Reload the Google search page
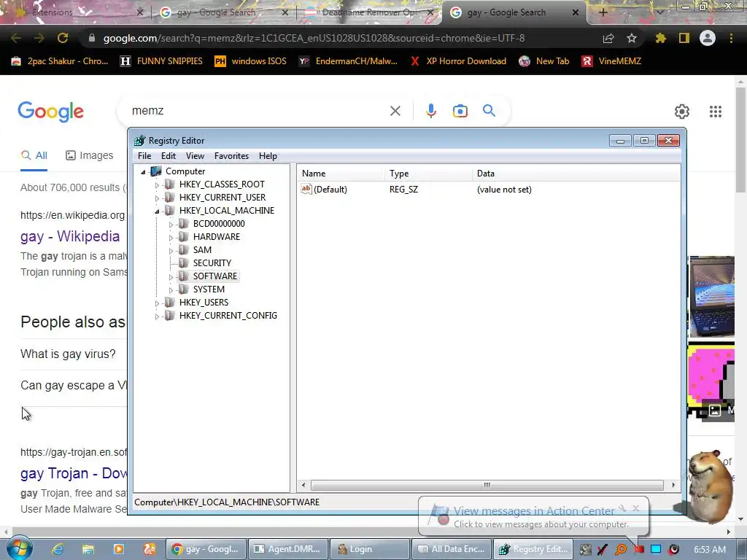 (x=63, y=38)
